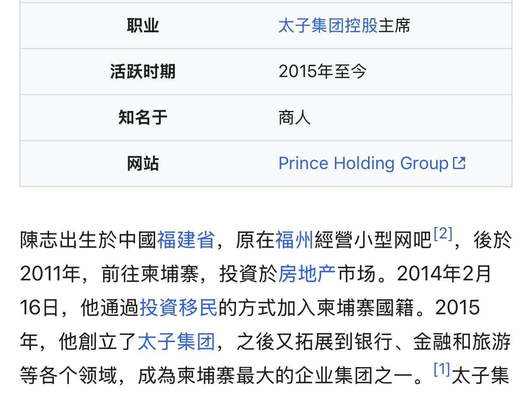Select the 网站 row label
The height and width of the screenshot is (397, 532).
point(143,163)
